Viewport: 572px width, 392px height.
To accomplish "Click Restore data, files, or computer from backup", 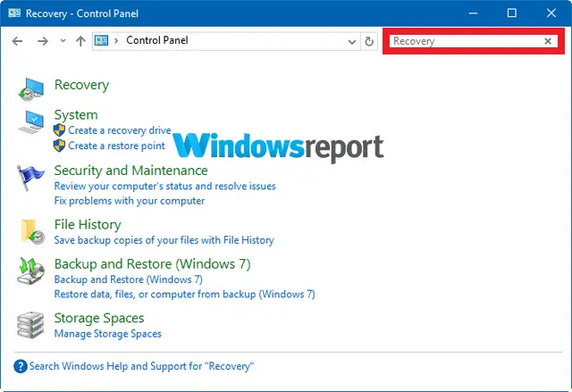I will coord(185,294).
